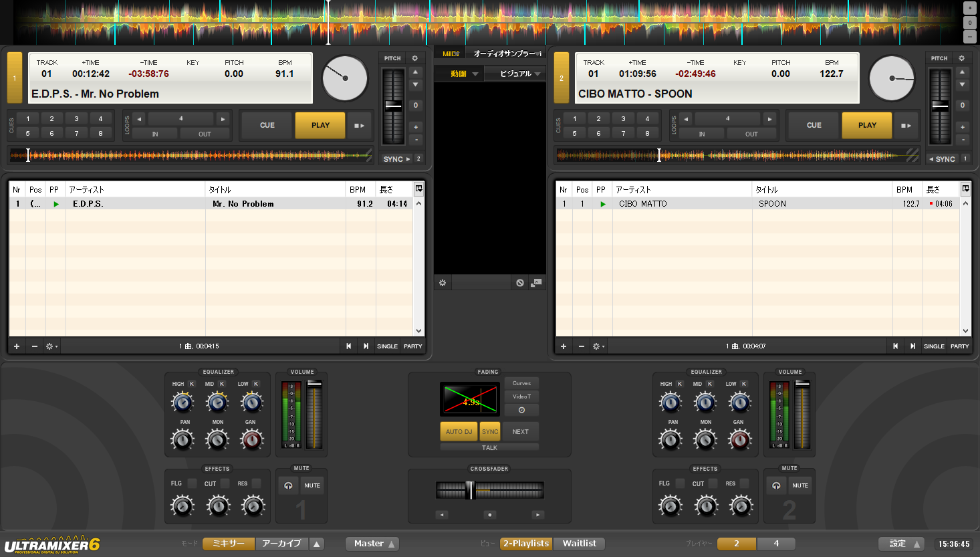This screenshot has height=557, width=980.
Task: Expand arrow next to アーカイブ
Action: (x=317, y=544)
